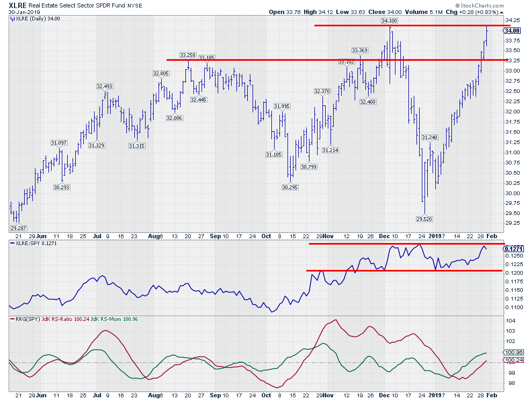The height and width of the screenshot is (400, 532).
Task: Click the 29.287 low label
Action: click(x=18, y=228)
